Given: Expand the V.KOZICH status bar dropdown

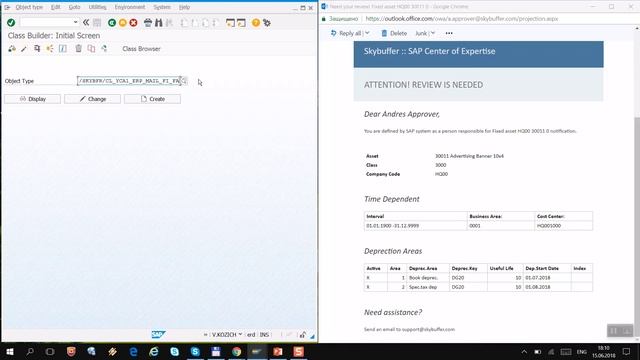Looking at the screenshot, I should click(x=240, y=334).
